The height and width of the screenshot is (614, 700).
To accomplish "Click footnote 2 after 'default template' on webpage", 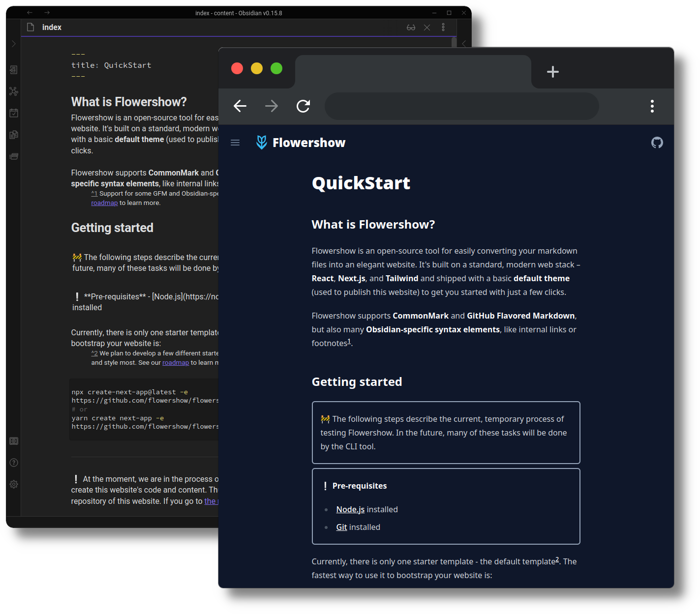I will coord(557,559).
